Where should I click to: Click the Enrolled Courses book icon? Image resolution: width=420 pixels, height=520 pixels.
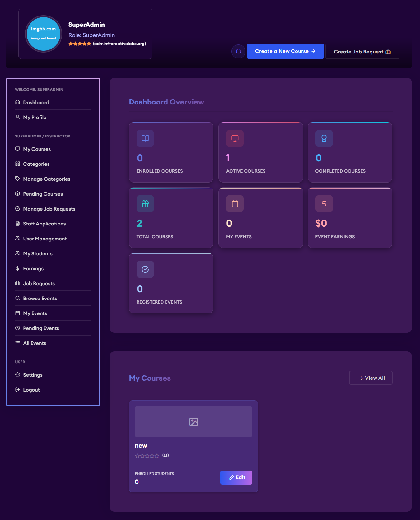tap(145, 138)
